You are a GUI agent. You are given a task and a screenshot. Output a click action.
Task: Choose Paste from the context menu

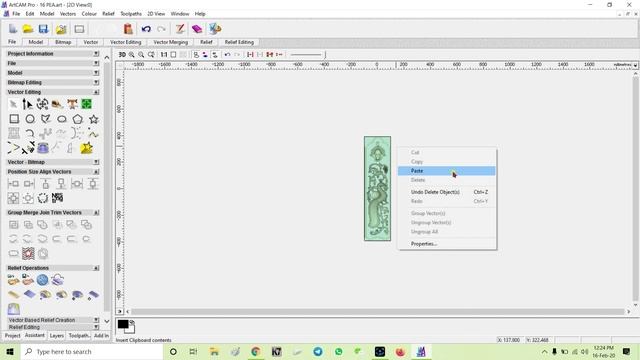point(447,171)
